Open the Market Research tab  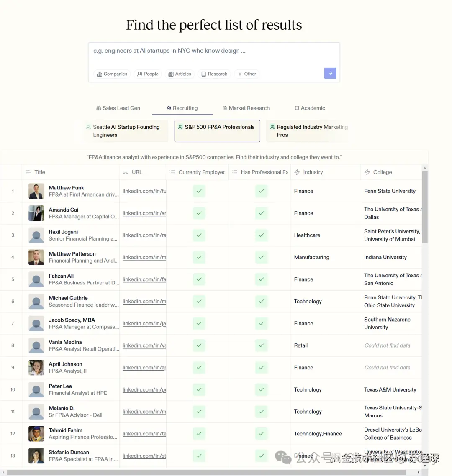pyautogui.click(x=246, y=108)
